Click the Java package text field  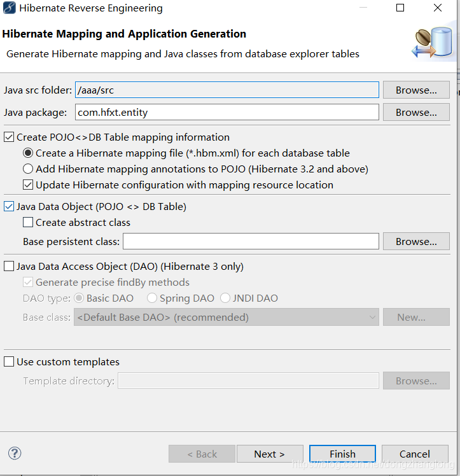click(227, 113)
